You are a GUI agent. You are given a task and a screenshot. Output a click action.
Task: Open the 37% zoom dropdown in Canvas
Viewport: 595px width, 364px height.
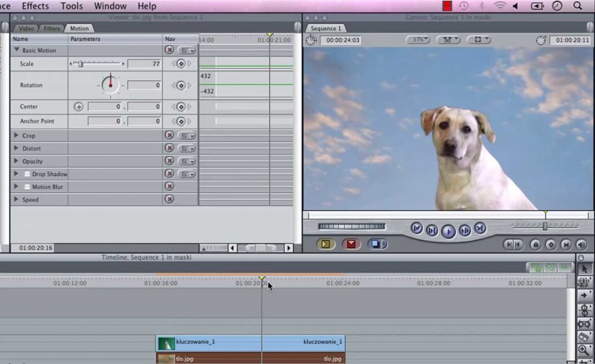(x=418, y=39)
